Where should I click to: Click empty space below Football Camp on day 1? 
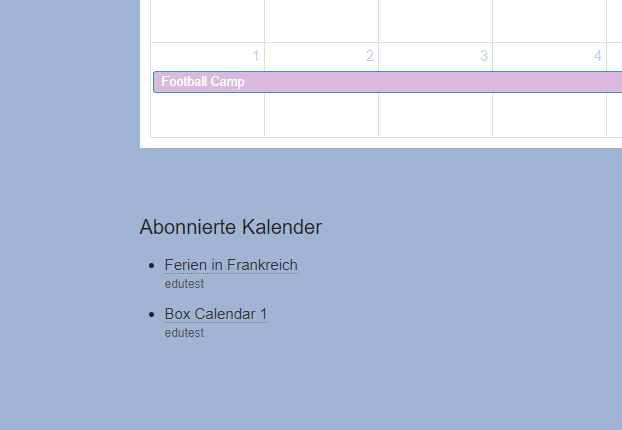pos(207,115)
